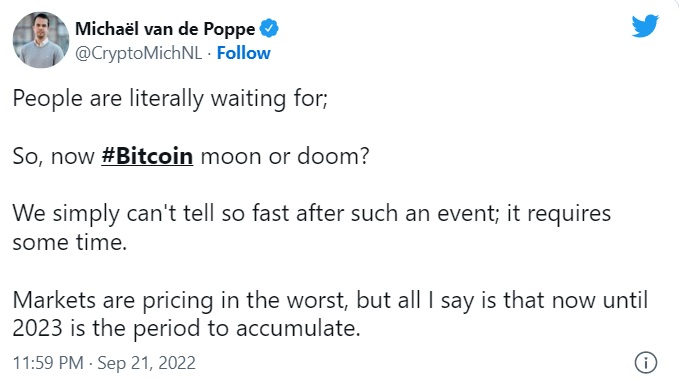Image resolution: width=679 pixels, height=380 pixels.
Task: Click the words 'moon or doom?'
Action: tap(285, 156)
